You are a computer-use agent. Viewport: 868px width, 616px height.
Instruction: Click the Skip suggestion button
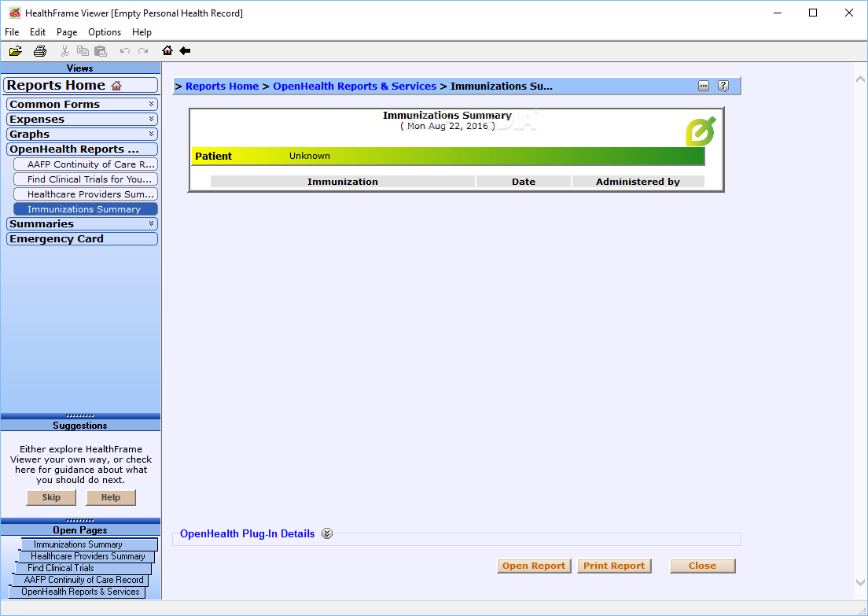click(51, 497)
